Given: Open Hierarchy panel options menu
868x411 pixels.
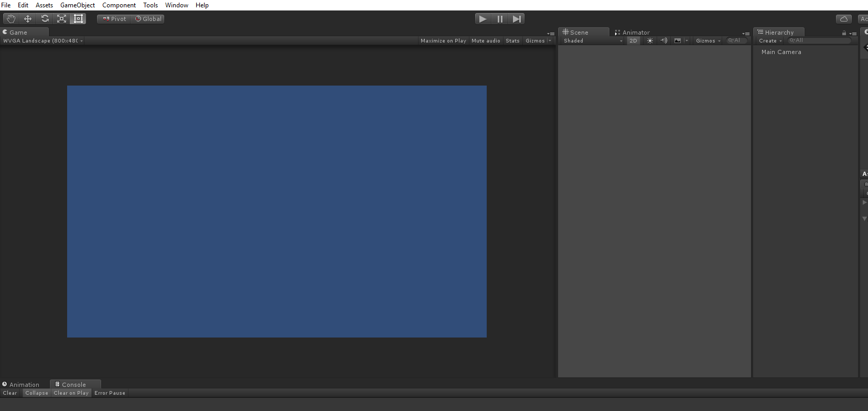Looking at the screenshot, I should tap(853, 34).
